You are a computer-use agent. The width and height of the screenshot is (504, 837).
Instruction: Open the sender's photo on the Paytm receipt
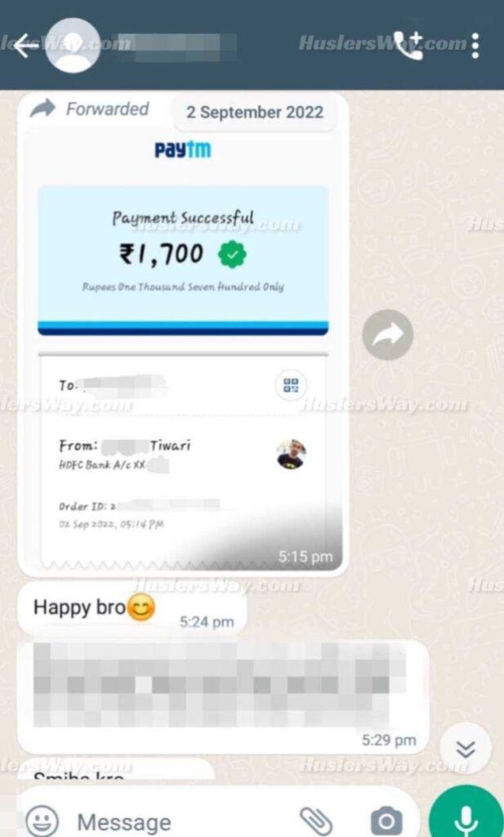pyautogui.click(x=291, y=454)
